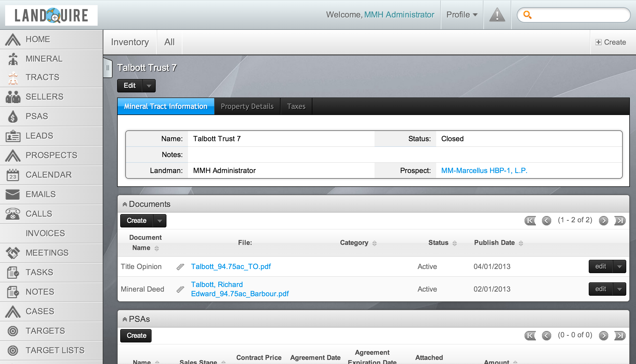Open the Edit button dropdown arrow
Viewport: 636px width, 364px height.
coord(149,86)
